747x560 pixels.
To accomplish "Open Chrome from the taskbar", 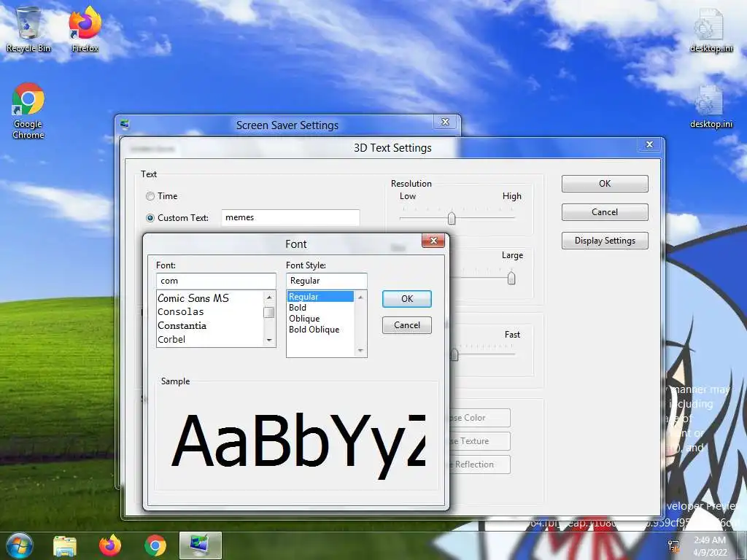I will pyautogui.click(x=155, y=545).
